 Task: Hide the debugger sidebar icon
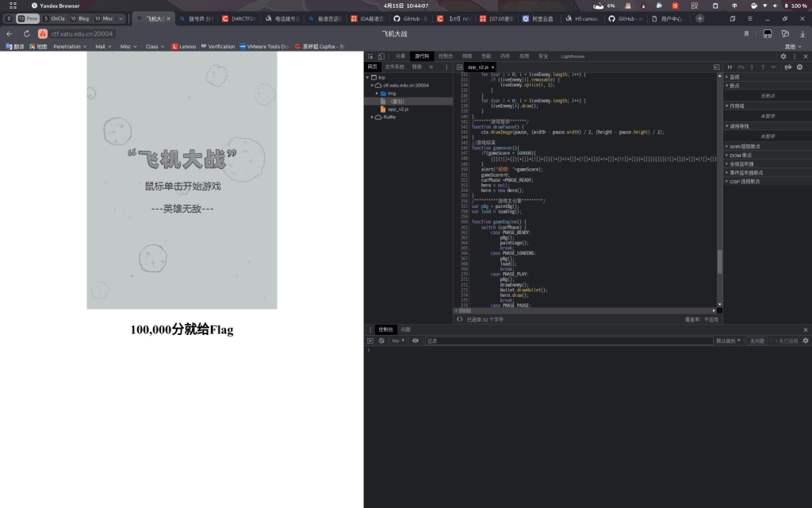pos(716,67)
